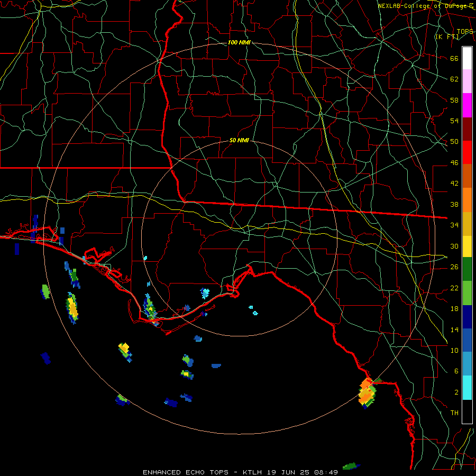Click the legend value "26"
Viewport: 476px width, 476px height.
pyautogui.click(x=454, y=267)
